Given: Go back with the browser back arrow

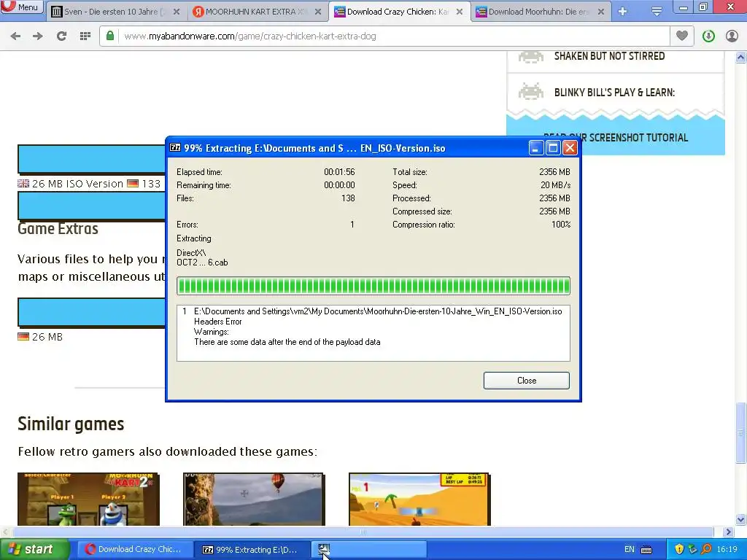Looking at the screenshot, I should 15,36.
